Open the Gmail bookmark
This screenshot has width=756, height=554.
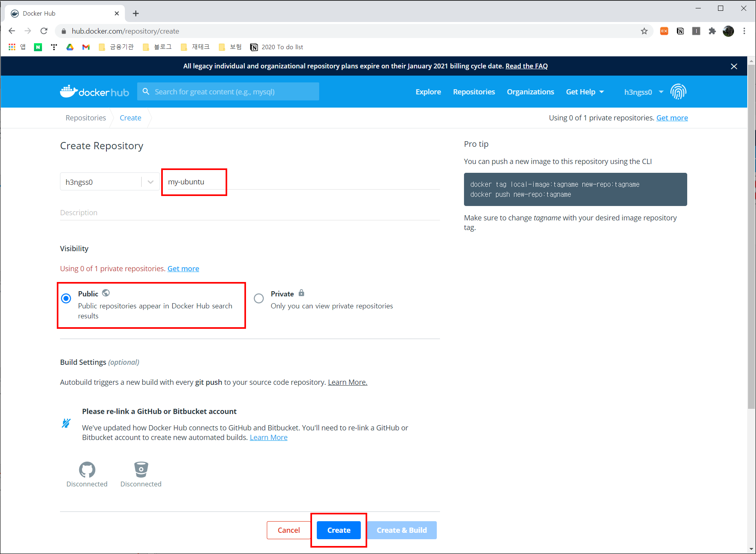click(86, 47)
